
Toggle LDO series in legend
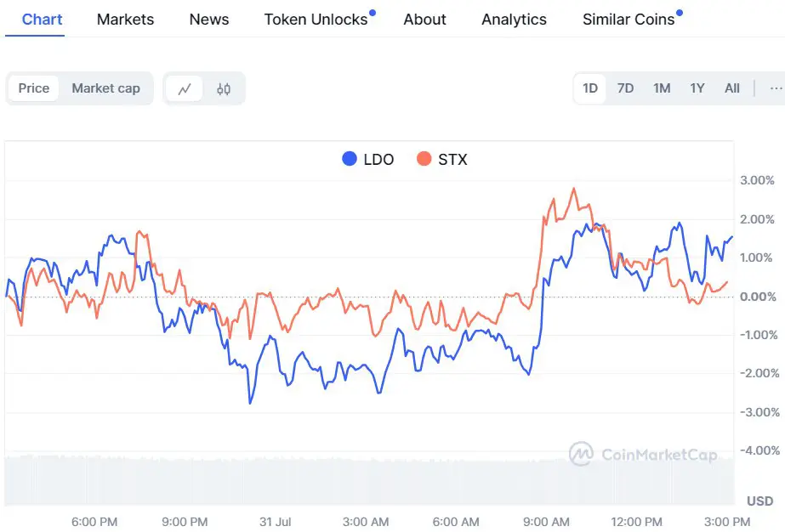(x=367, y=159)
